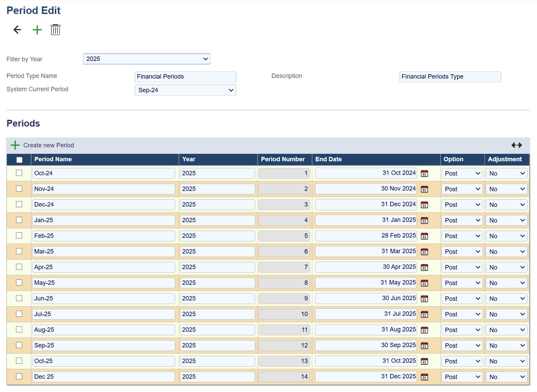Viewport: 537px width, 392px height.
Task: Check the box for the Nov-24 row
Action: click(x=19, y=189)
